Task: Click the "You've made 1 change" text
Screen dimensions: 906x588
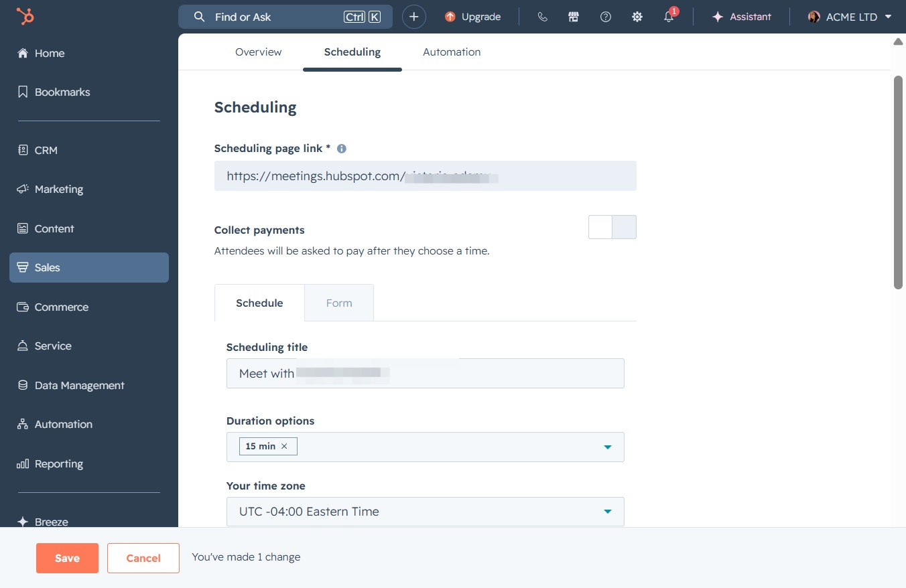Action: click(246, 557)
